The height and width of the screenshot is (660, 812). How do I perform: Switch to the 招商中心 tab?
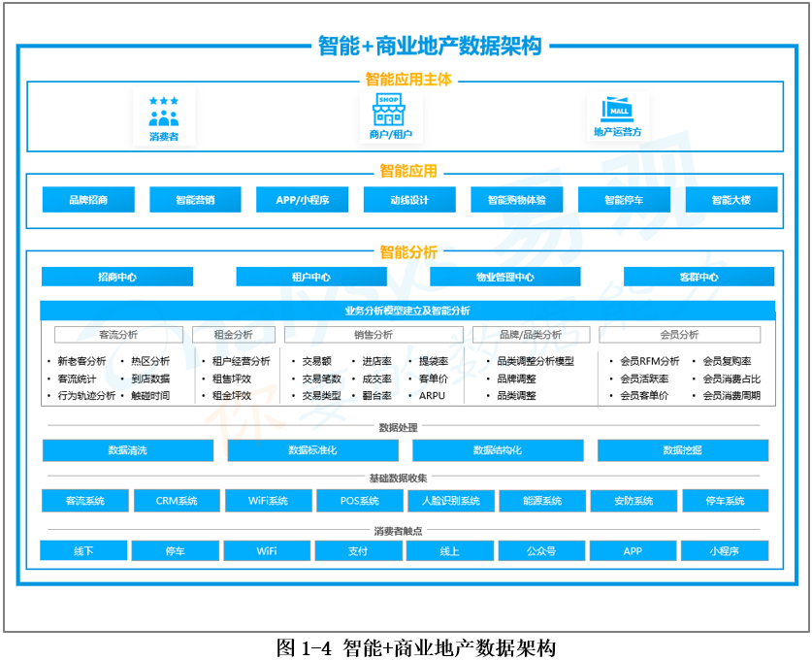tap(117, 277)
